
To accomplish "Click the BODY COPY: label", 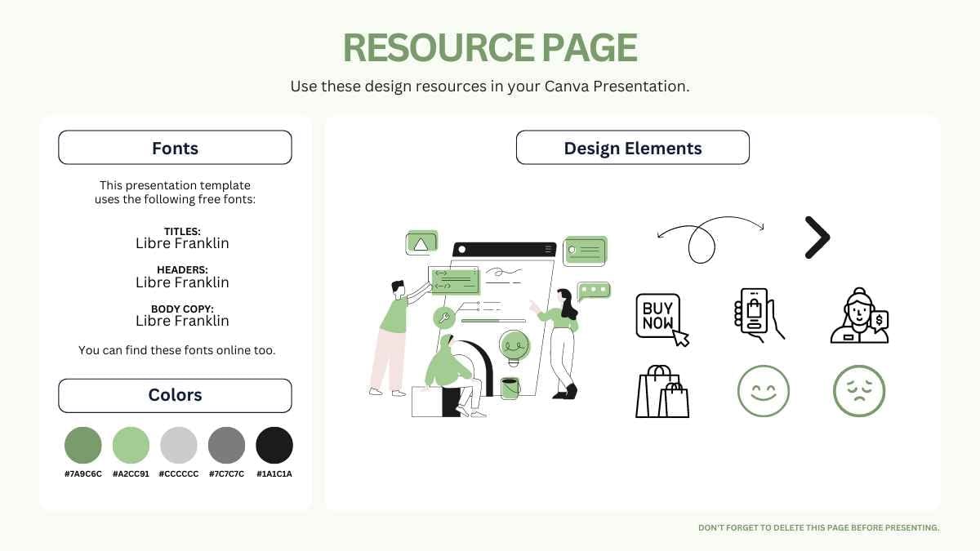I will [x=182, y=309].
